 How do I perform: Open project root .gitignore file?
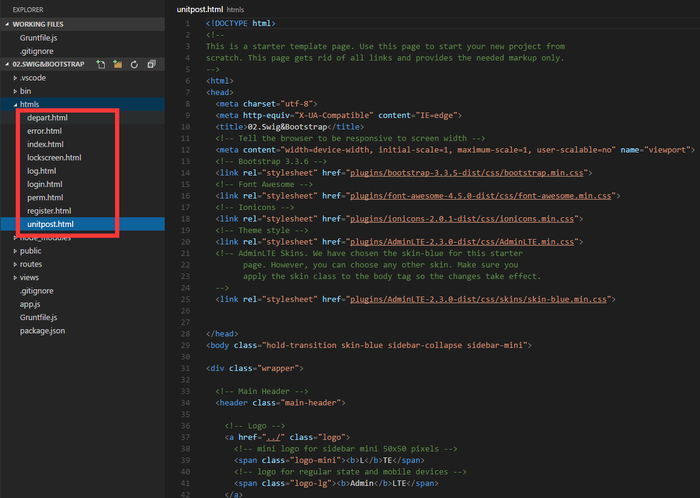tap(37, 291)
